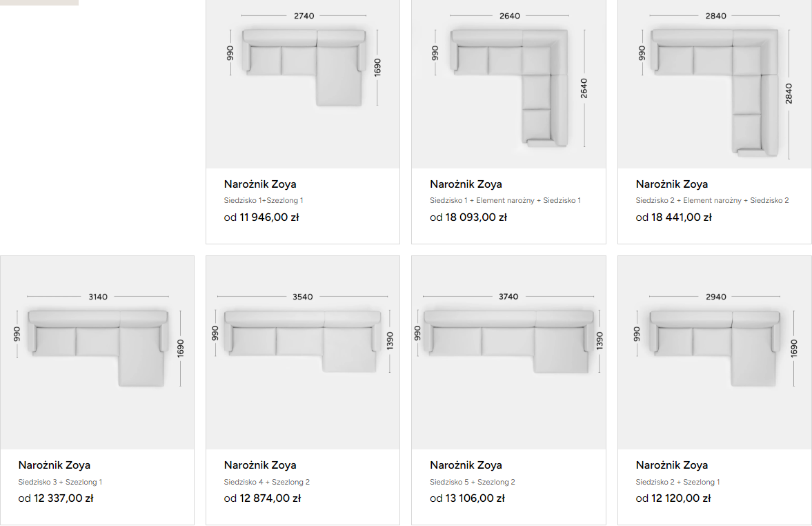Click Narożnik Zoya title above Siedzisko 2 + Szezlong 1
812x526 pixels.
[672, 465]
